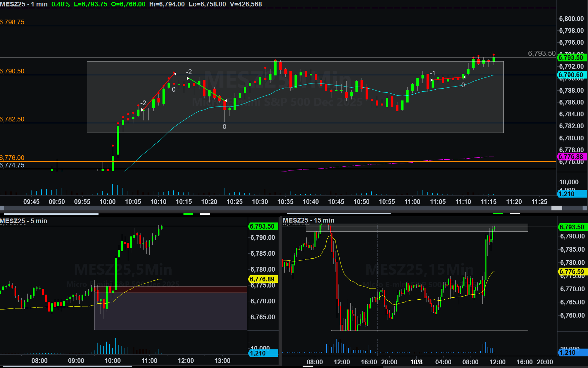This screenshot has height=368, width=588.
Task: Select the green downward trend line drawing
Action: [x=207, y=89]
